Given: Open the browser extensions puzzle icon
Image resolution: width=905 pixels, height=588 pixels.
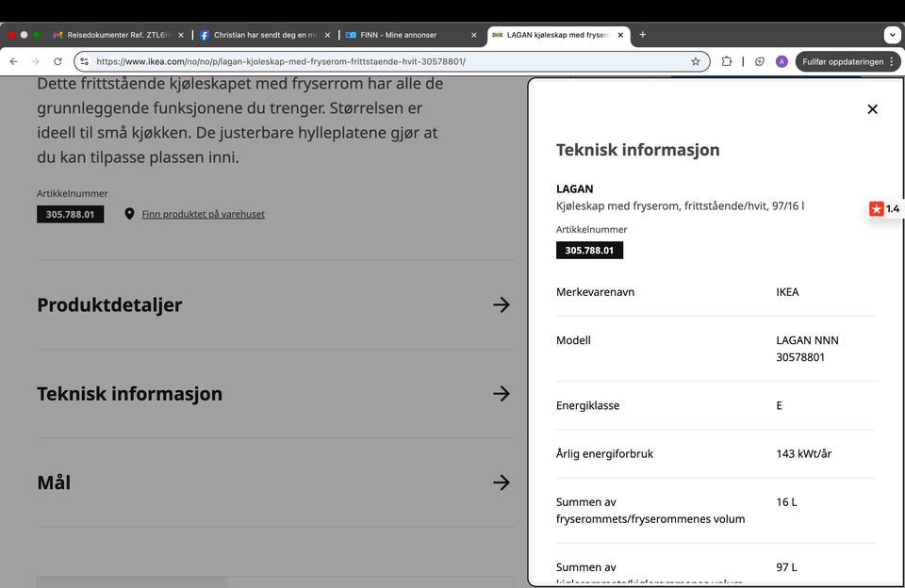Looking at the screenshot, I should click(727, 61).
